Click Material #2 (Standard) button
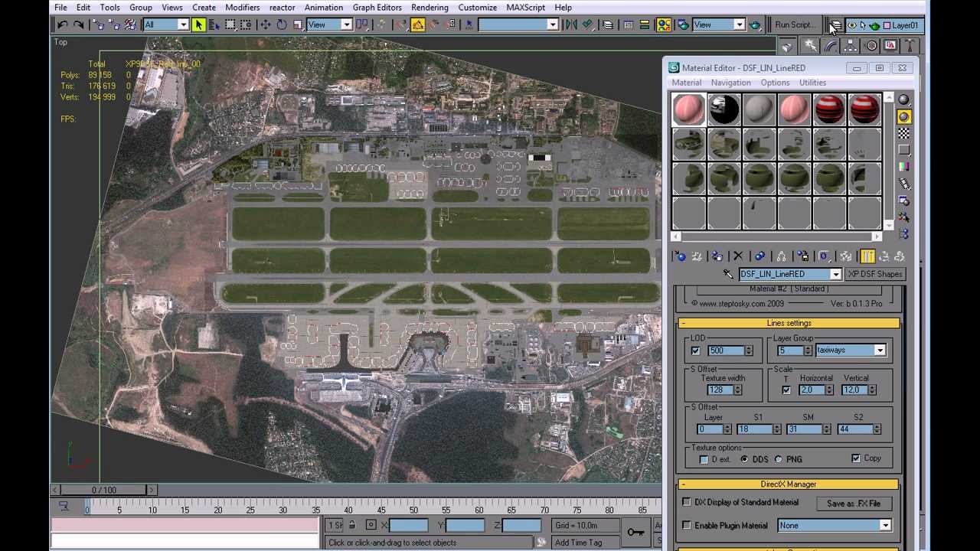Image resolution: width=980 pixels, height=551 pixels. tap(788, 289)
